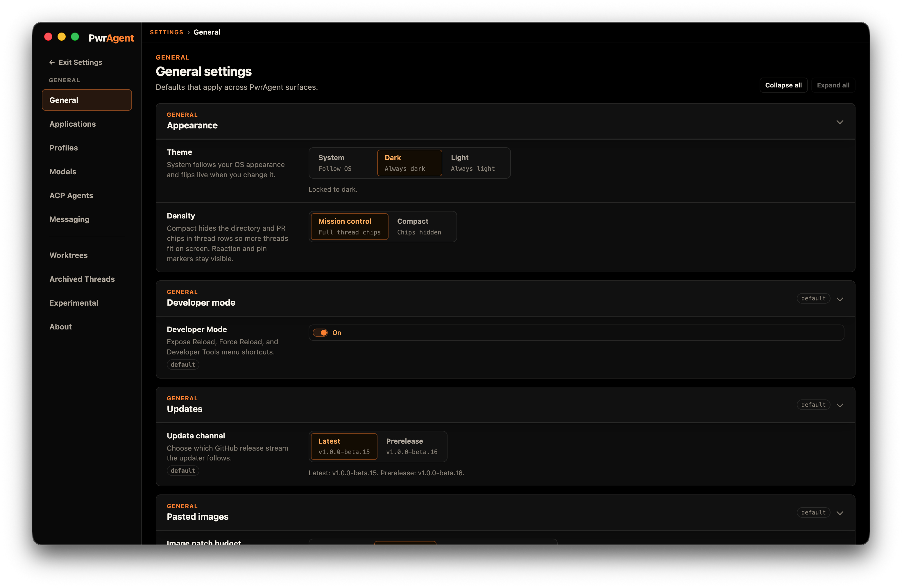Open Archived Threads settings
This screenshot has height=588, width=902.
[87, 279]
